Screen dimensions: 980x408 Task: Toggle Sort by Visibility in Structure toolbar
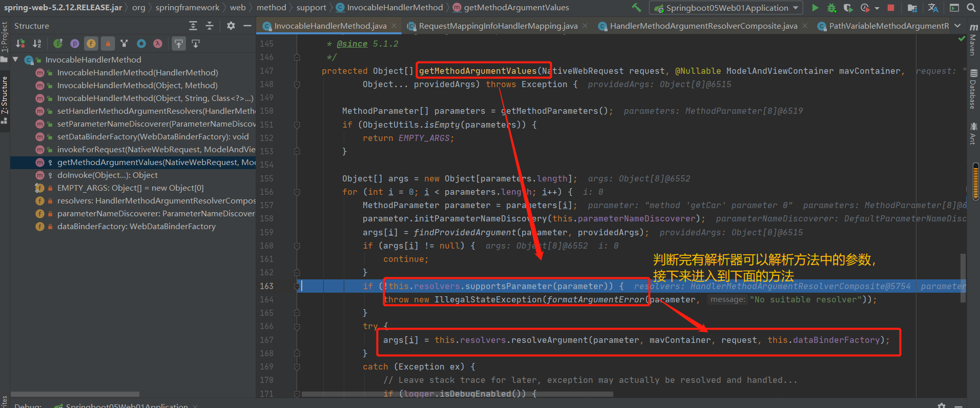(x=20, y=44)
